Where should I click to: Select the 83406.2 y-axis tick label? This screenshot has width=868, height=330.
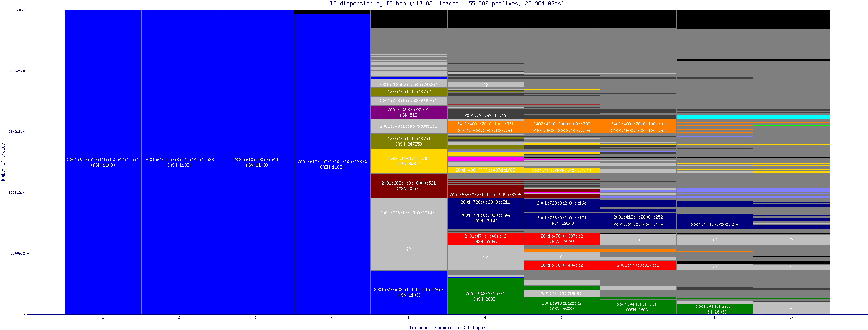tap(18, 253)
